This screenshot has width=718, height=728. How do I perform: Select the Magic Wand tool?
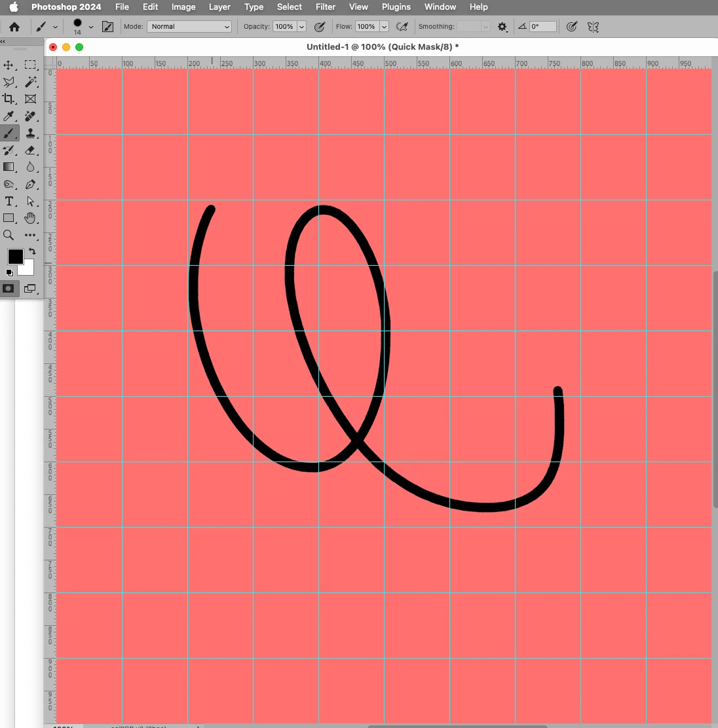click(30, 82)
